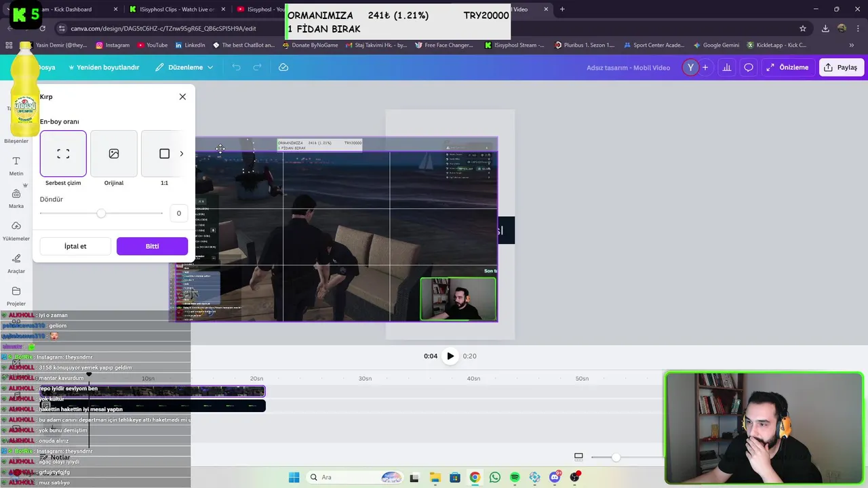This screenshot has height=488, width=868.
Task: Click design title Adsız tasarım
Action: (628, 67)
